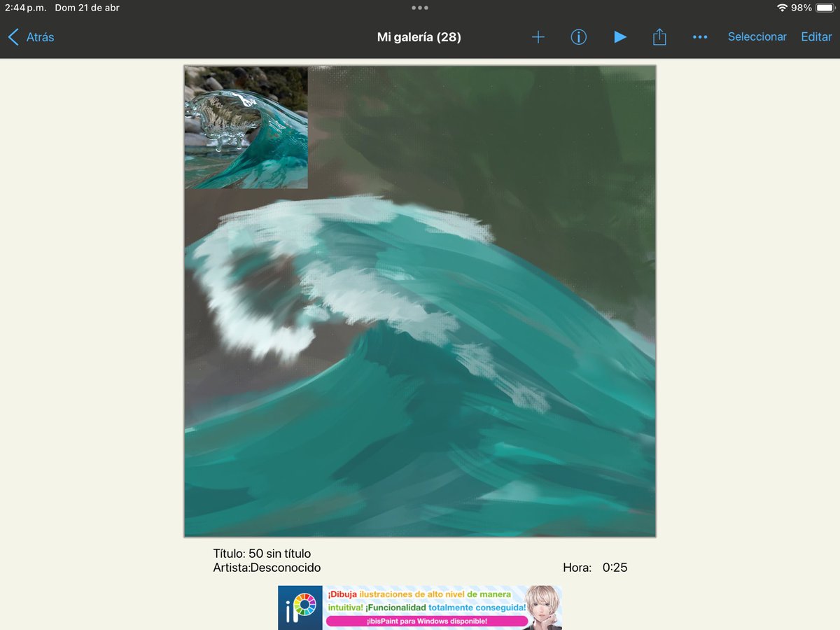The image size is (840, 630).
Task: Tap the plus icon to create new artwork
Action: 538,37
